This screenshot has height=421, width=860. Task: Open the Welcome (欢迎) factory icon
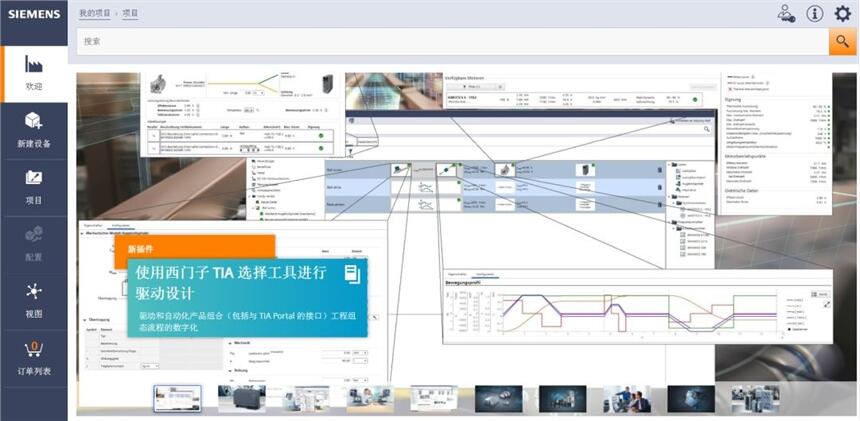pos(33,64)
